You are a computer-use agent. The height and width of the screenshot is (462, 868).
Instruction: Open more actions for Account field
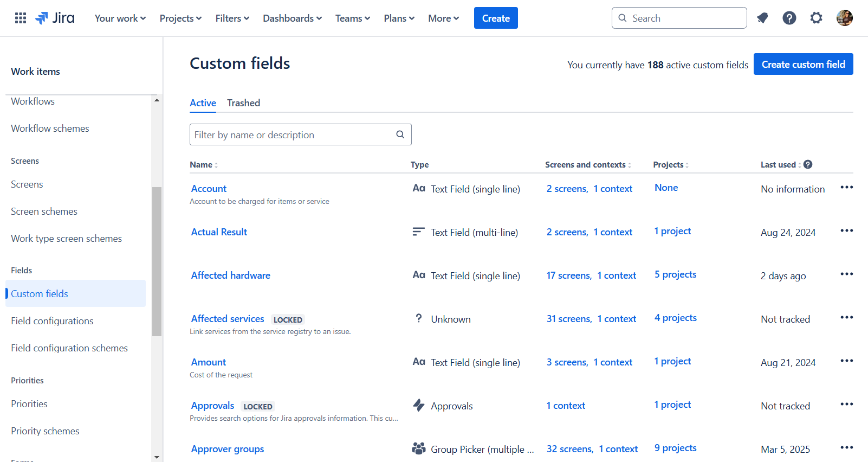click(847, 187)
